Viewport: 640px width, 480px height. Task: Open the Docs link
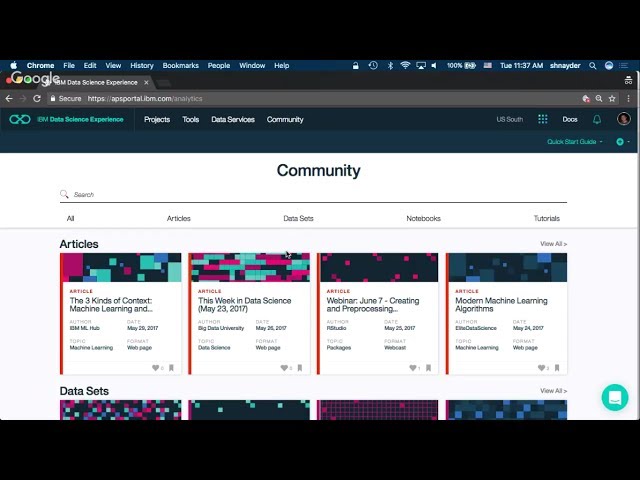tap(570, 120)
